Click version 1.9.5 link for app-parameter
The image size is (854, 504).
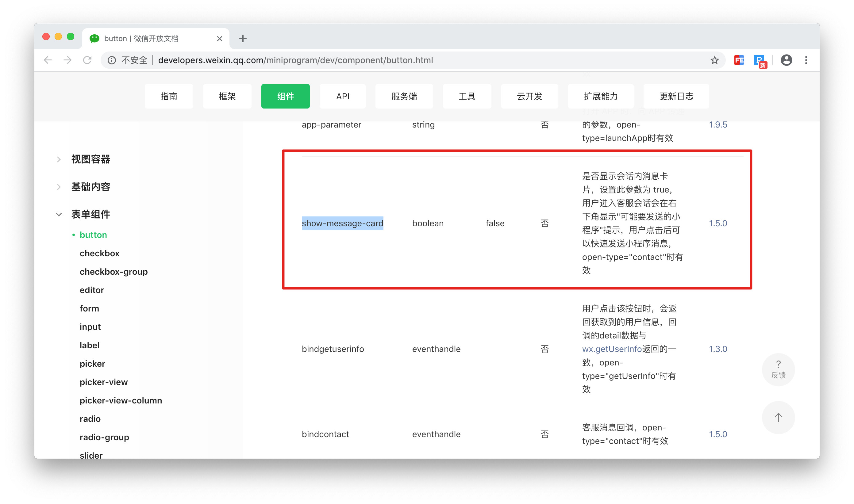coord(718,125)
